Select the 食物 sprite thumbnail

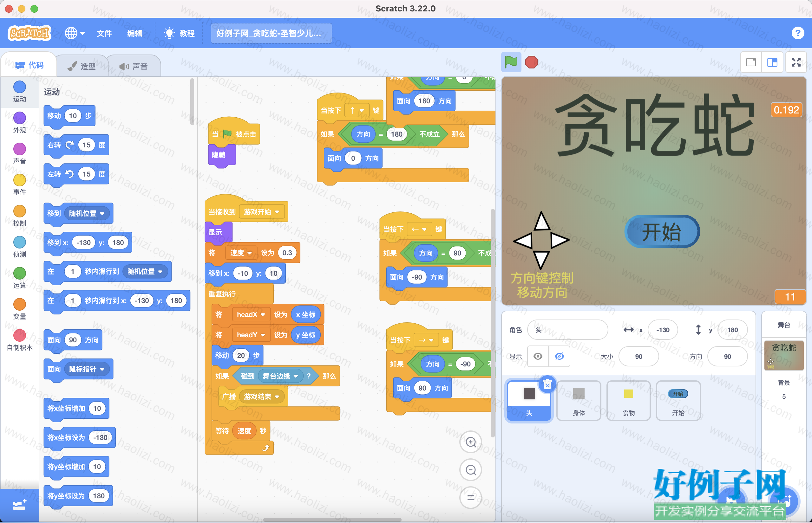pyautogui.click(x=628, y=400)
